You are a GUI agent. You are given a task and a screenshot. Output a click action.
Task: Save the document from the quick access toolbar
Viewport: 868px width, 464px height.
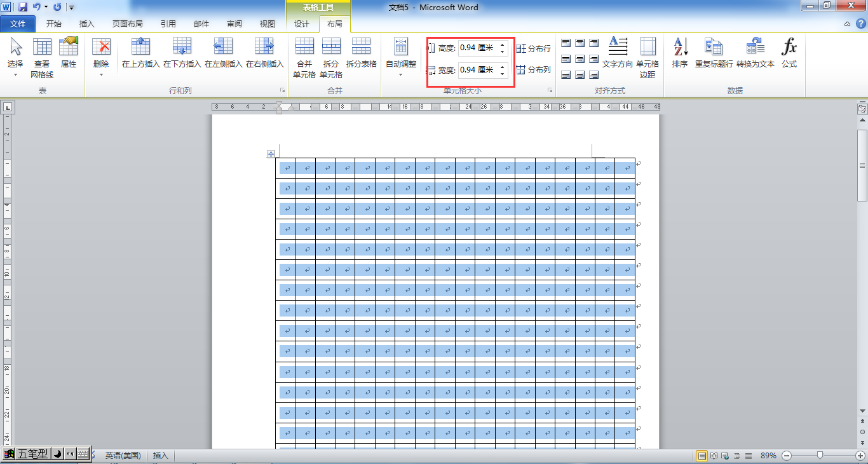[x=23, y=7]
